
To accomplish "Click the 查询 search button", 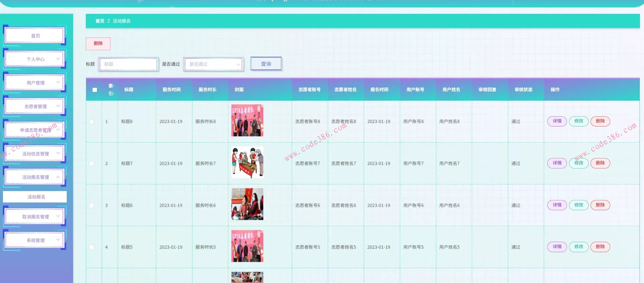I will pos(266,64).
